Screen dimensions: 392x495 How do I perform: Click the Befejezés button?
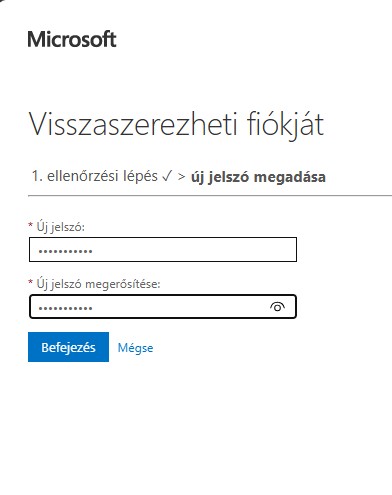pyautogui.click(x=68, y=347)
